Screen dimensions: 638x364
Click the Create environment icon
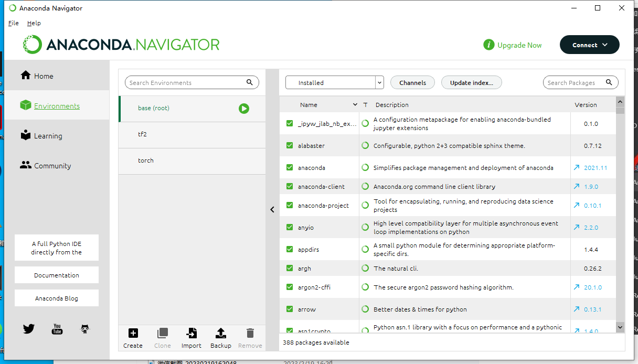coord(133,333)
